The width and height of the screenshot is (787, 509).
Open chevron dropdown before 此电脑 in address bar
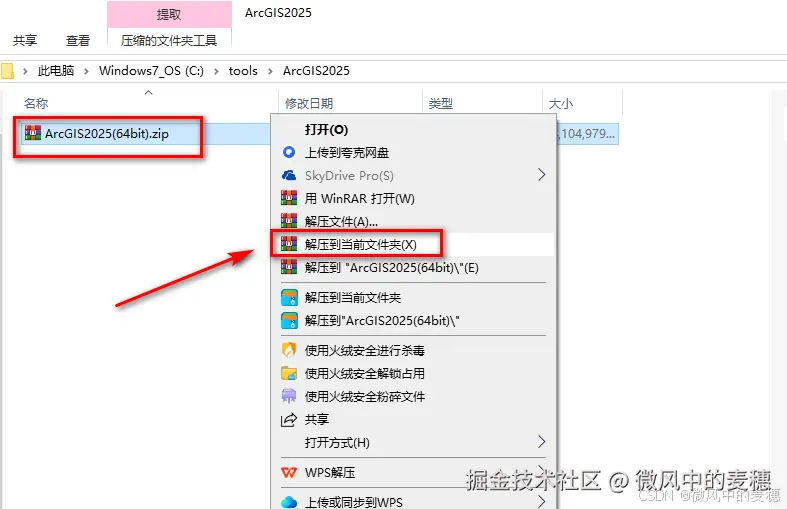tap(25, 71)
